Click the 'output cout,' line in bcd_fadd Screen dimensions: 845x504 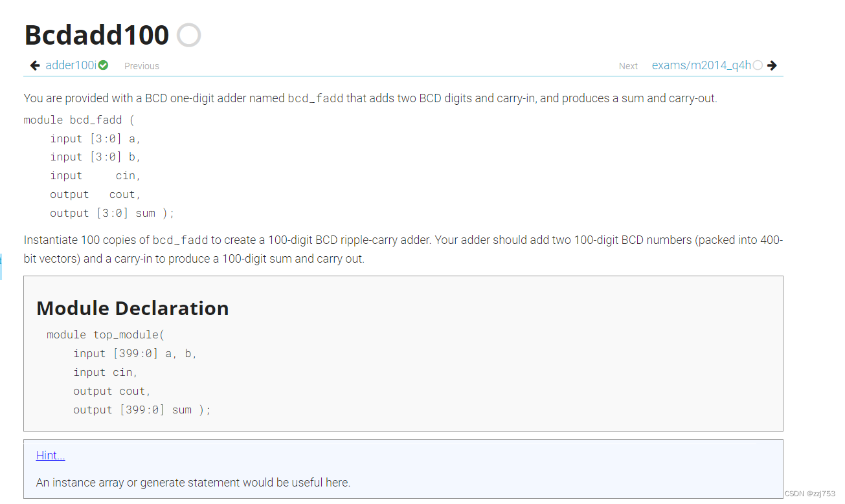(x=95, y=194)
